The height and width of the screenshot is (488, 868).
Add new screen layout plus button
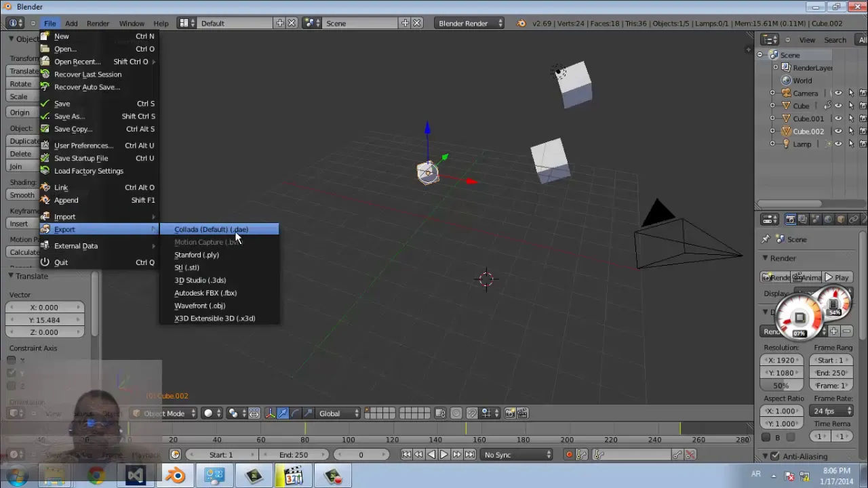[279, 23]
